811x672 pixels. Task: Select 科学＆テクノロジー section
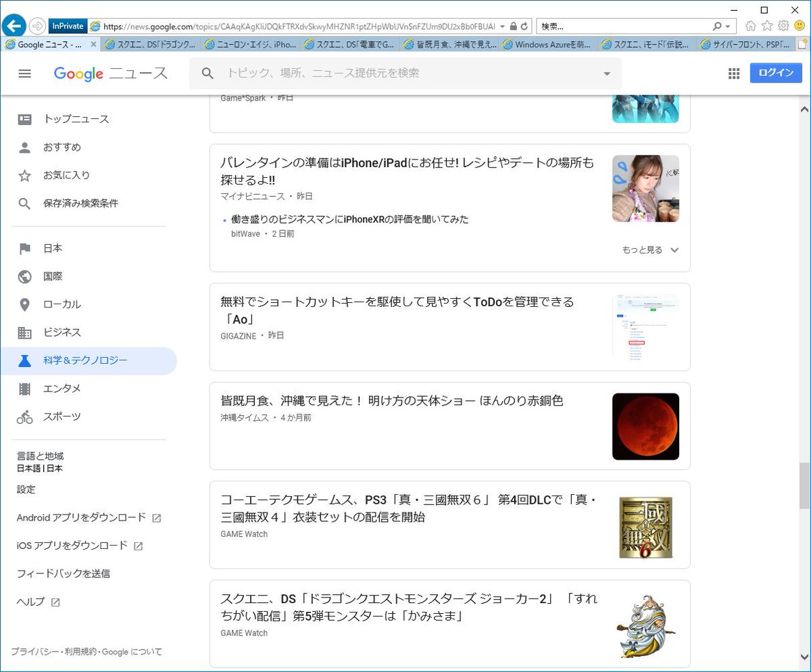tap(89, 361)
